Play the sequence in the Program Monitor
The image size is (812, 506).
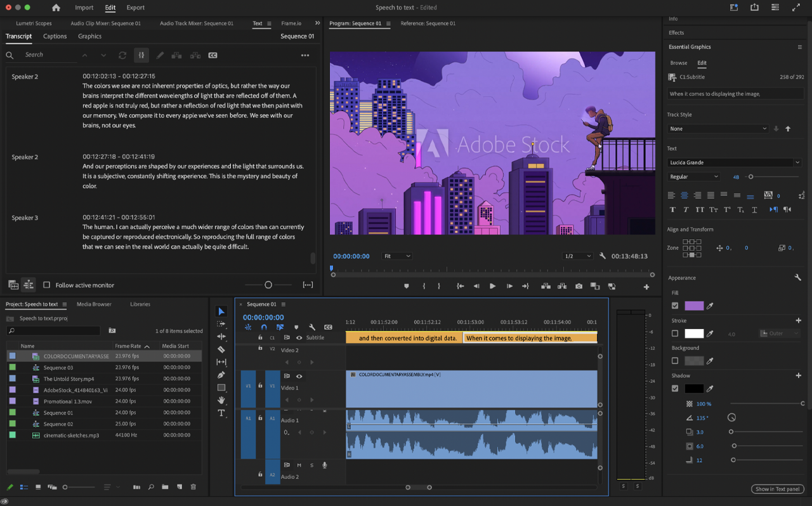tap(492, 287)
